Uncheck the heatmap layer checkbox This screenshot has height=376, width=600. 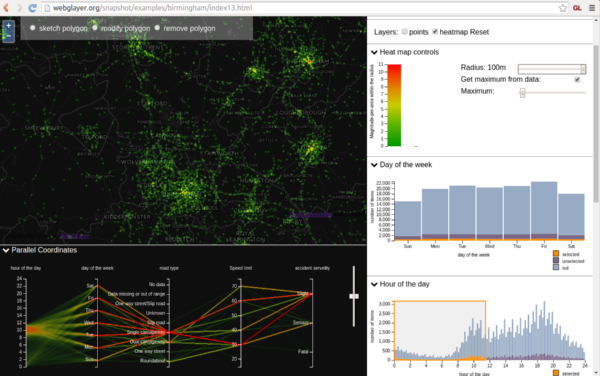coord(435,31)
